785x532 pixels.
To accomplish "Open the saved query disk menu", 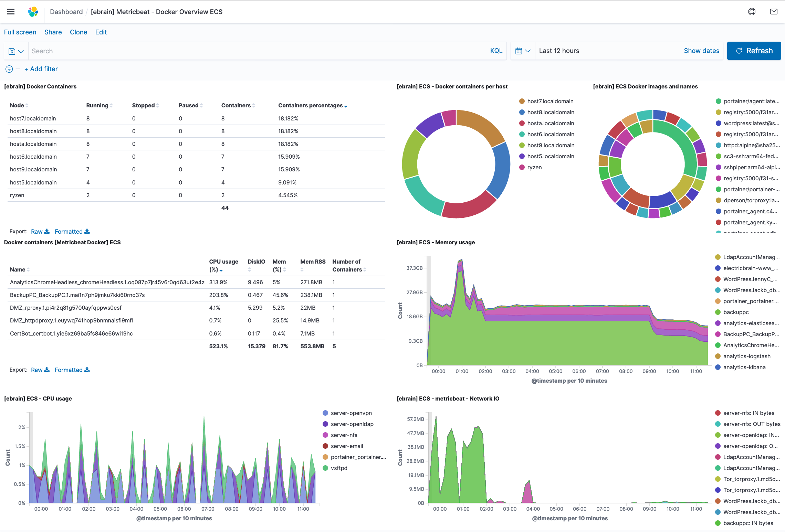I will (x=16, y=51).
